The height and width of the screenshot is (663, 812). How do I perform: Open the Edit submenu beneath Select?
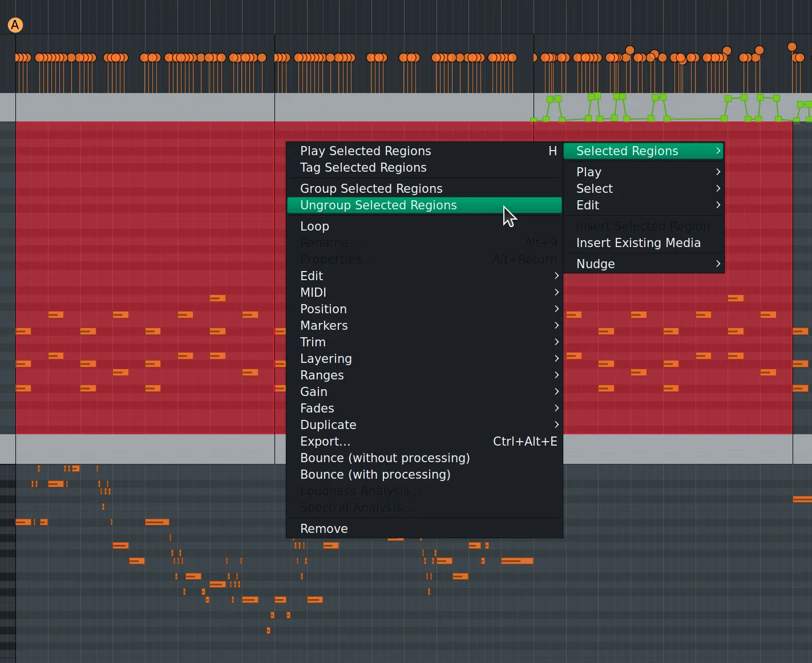pos(644,205)
